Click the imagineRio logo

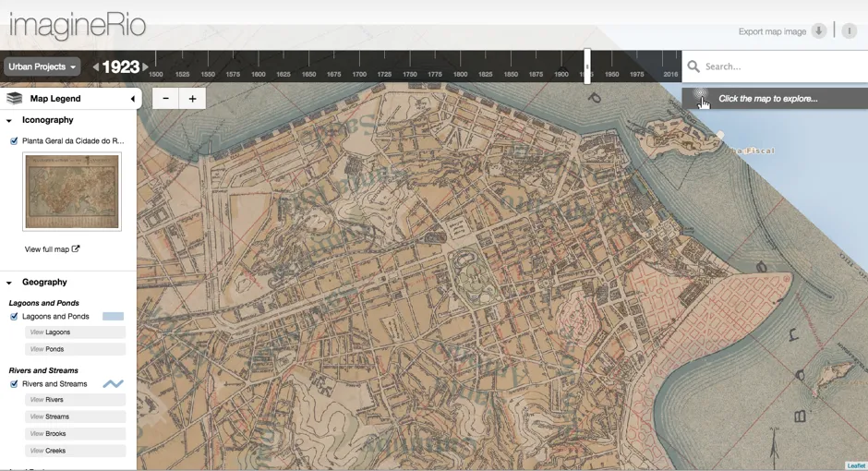(78, 26)
